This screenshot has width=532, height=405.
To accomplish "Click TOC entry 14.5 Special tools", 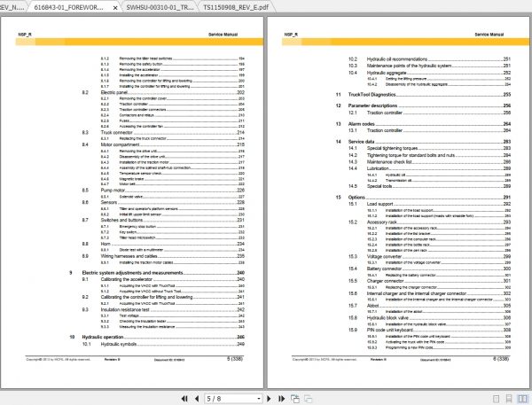I will [x=429, y=186].
